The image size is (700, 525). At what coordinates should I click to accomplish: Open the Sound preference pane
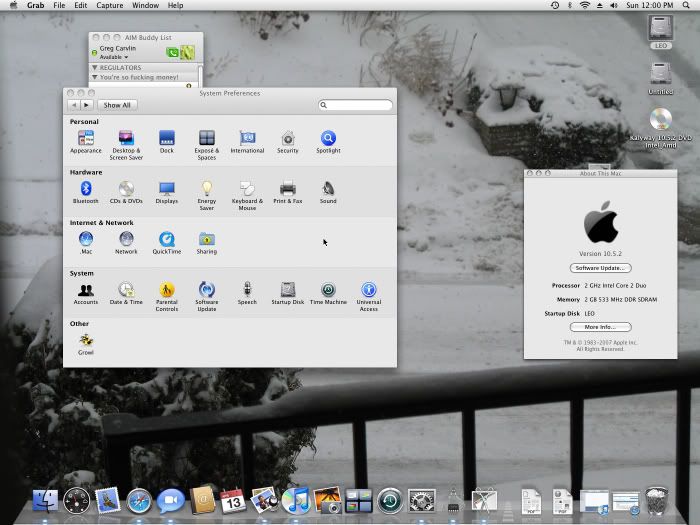(328, 192)
